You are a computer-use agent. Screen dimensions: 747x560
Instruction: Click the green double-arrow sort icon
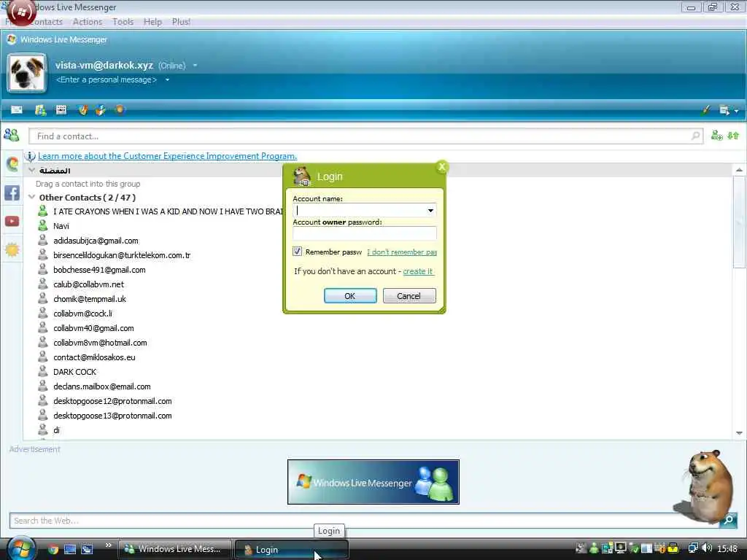pos(733,136)
